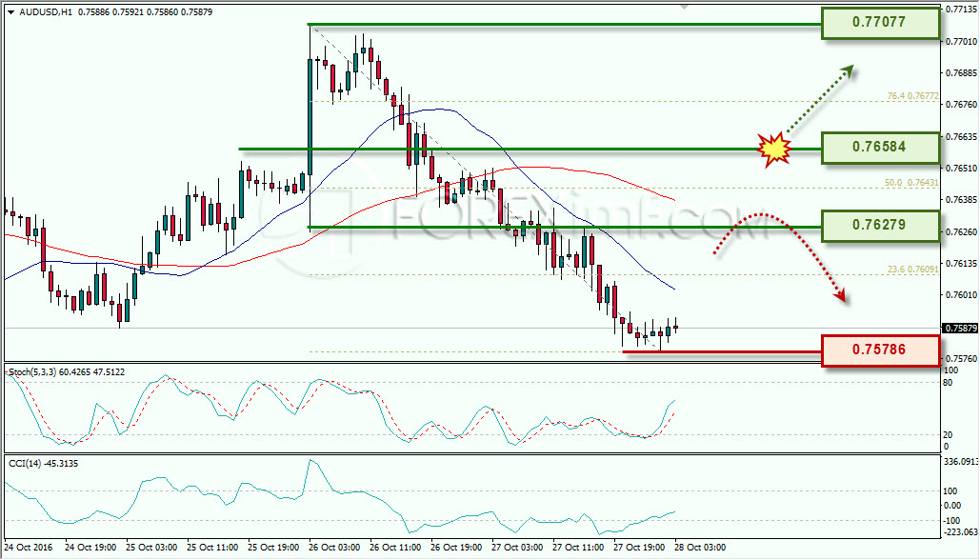980x560 pixels.
Task: Click the 0.76584 level label
Action: point(880,148)
